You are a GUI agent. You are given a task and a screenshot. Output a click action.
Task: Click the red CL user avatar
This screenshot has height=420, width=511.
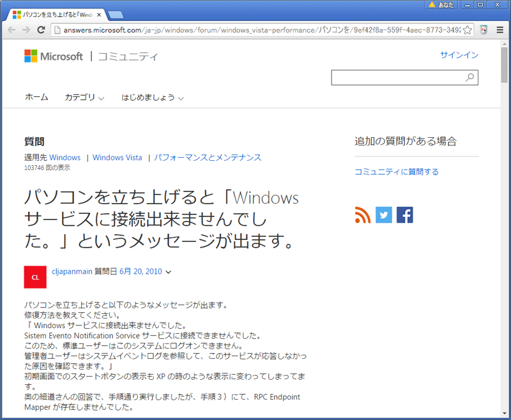tap(35, 277)
